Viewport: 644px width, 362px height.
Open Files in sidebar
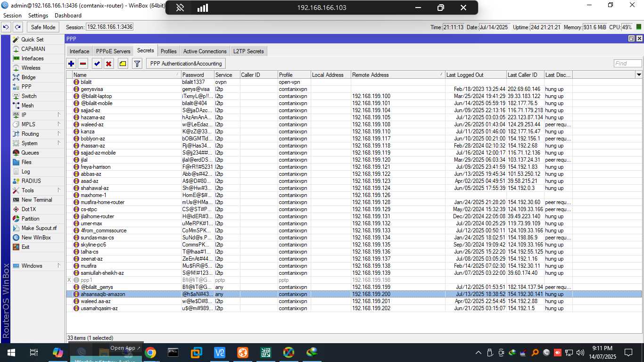coord(26,162)
